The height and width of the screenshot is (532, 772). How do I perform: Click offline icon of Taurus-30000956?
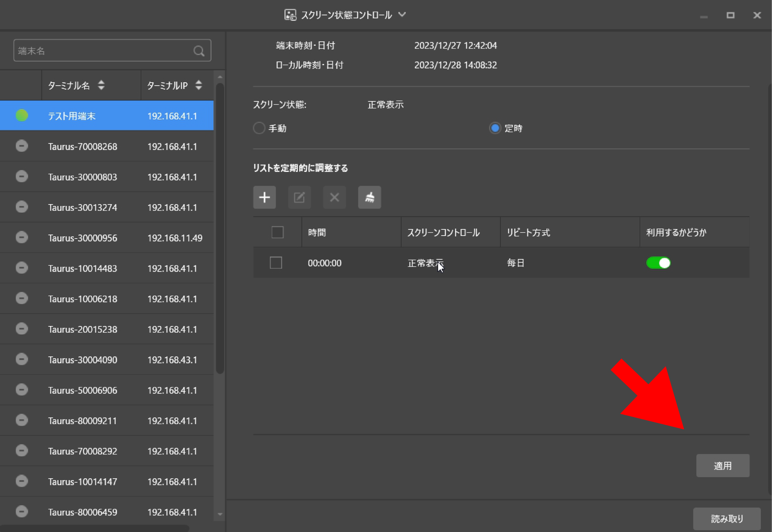point(22,237)
